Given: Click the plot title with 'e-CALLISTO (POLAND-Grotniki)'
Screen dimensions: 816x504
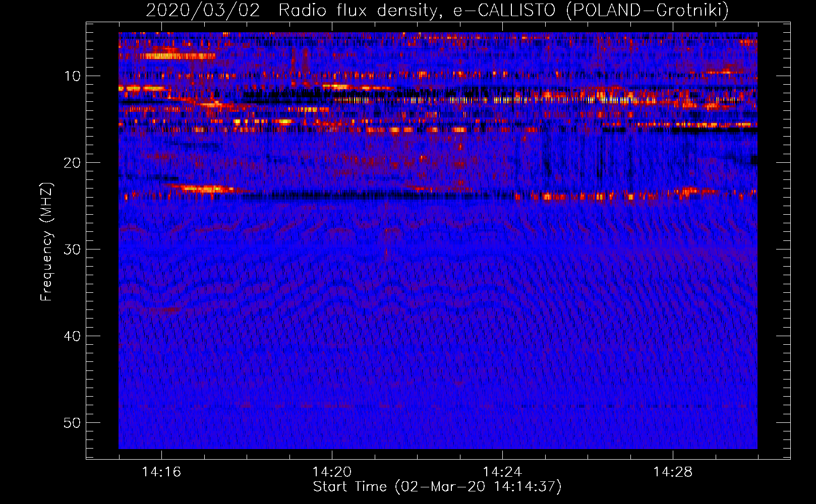Looking at the screenshot, I should pyautogui.click(x=437, y=10).
